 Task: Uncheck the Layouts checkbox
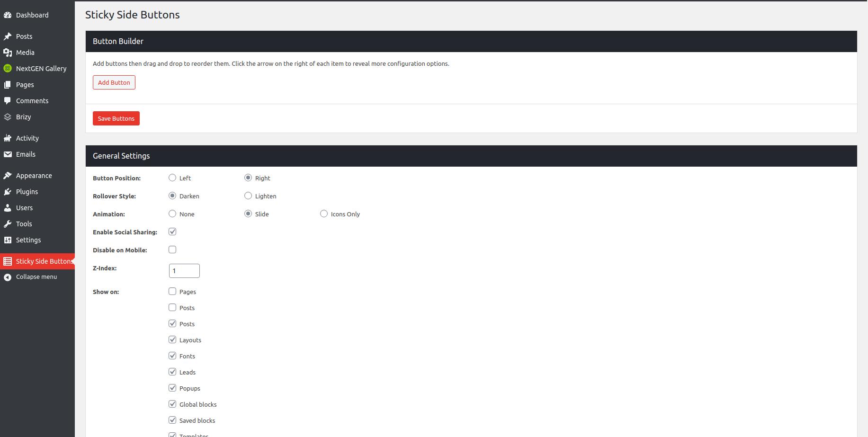click(x=172, y=339)
